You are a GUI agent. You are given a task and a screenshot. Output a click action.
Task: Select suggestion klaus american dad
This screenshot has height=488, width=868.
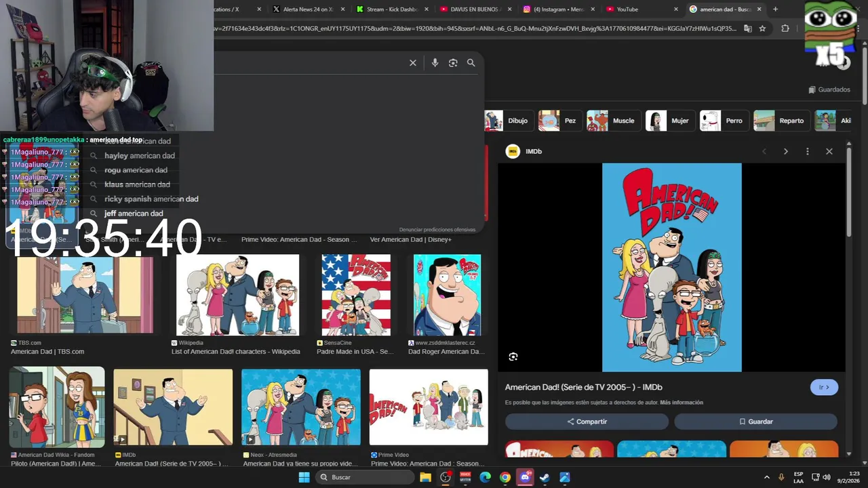pyautogui.click(x=137, y=184)
